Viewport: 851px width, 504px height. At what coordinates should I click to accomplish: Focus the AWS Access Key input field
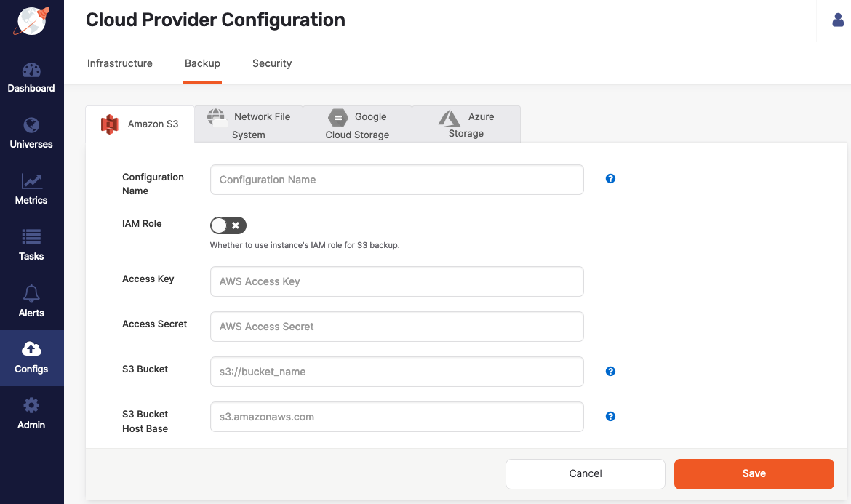tap(396, 281)
